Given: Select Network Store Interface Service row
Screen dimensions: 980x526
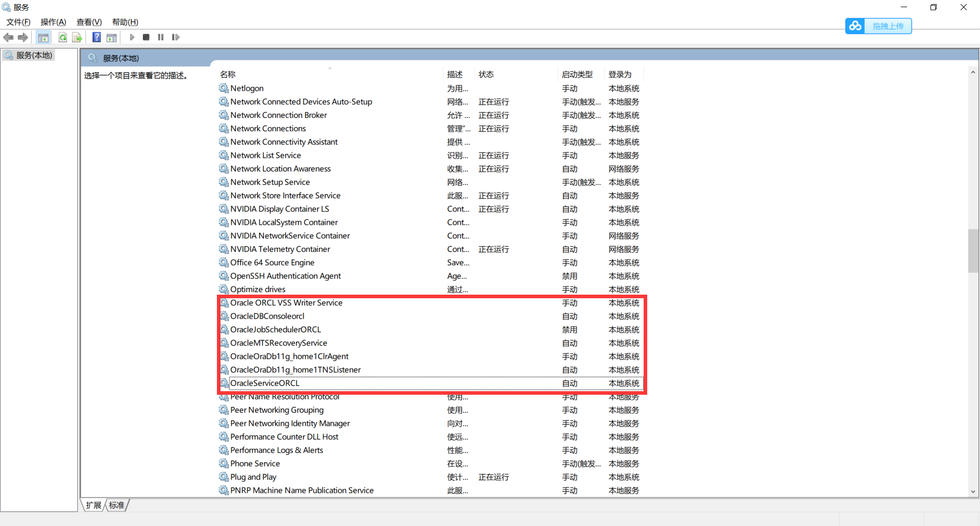Looking at the screenshot, I should (x=431, y=196).
